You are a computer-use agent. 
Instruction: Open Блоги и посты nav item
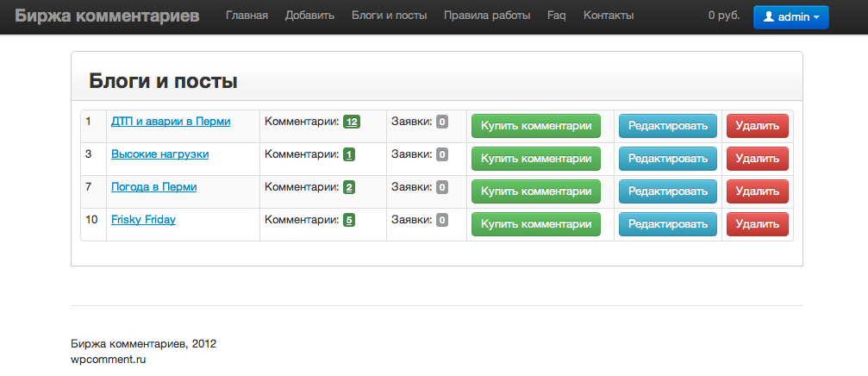point(389,16)
